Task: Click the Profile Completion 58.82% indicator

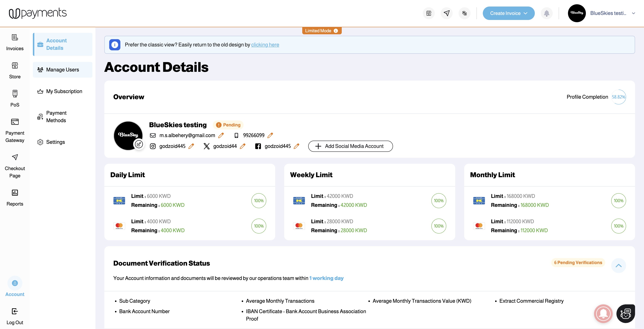Action: click(x=618, y=97)
